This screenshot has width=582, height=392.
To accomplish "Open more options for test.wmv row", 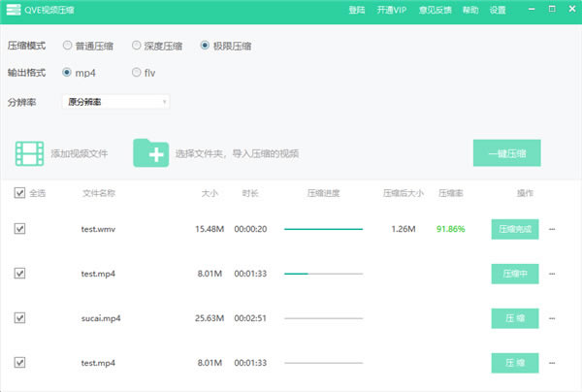I will tap(553, 230).
